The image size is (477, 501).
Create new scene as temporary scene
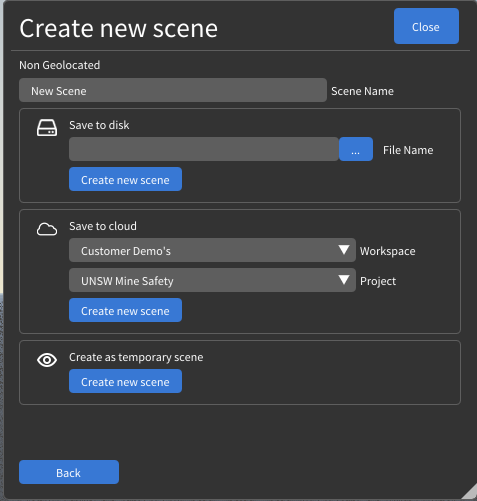tap(125, 381)
